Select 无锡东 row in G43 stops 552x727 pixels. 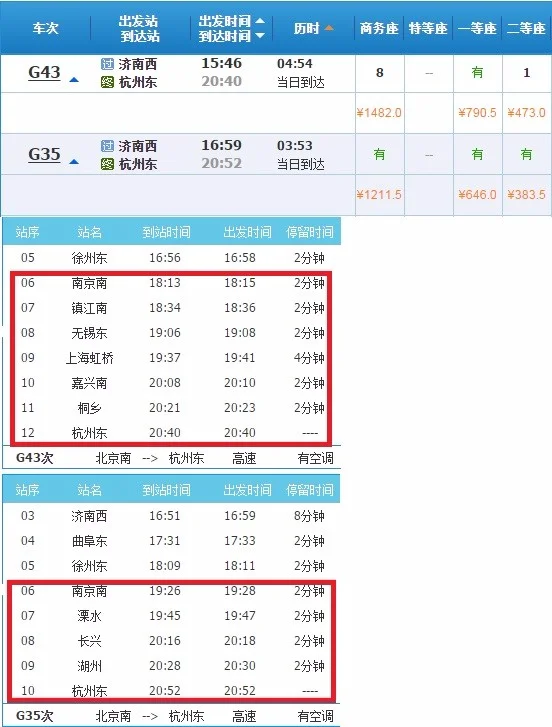tap(171, 333)
